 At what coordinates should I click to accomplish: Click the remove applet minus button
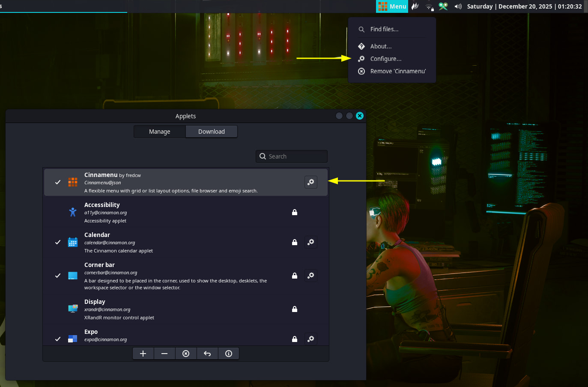(x=164, y=354)
